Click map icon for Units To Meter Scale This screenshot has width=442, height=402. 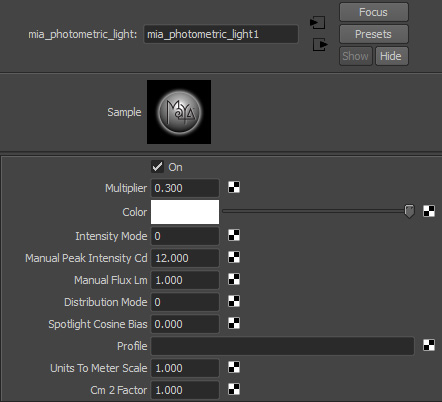234,367
